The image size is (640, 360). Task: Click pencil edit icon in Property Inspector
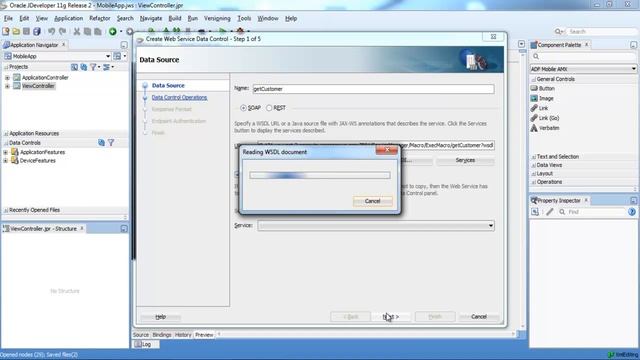[x=550, y=212]
